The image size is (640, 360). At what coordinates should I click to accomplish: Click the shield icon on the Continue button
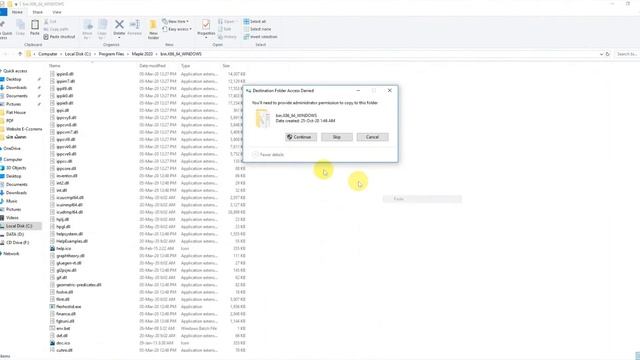tap(289, 137)
